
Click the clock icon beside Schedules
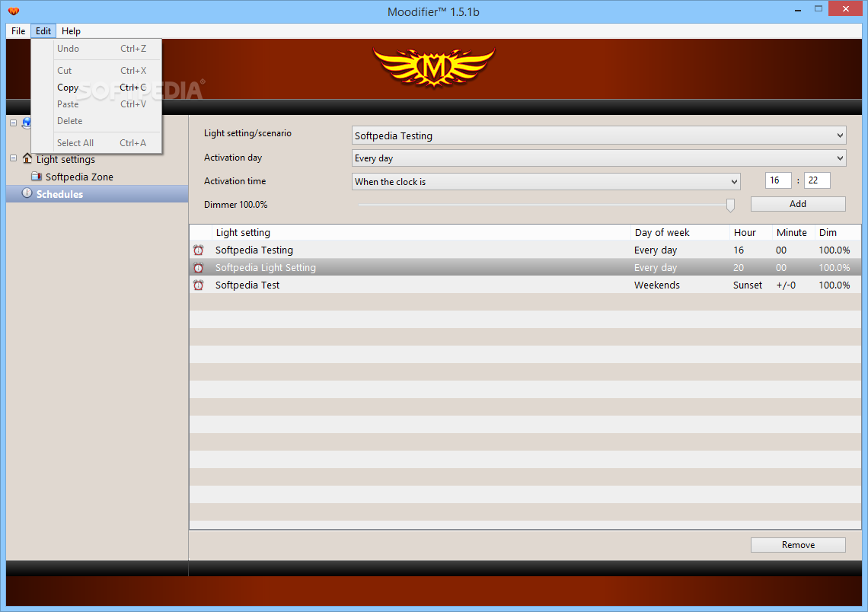point(27,193)
